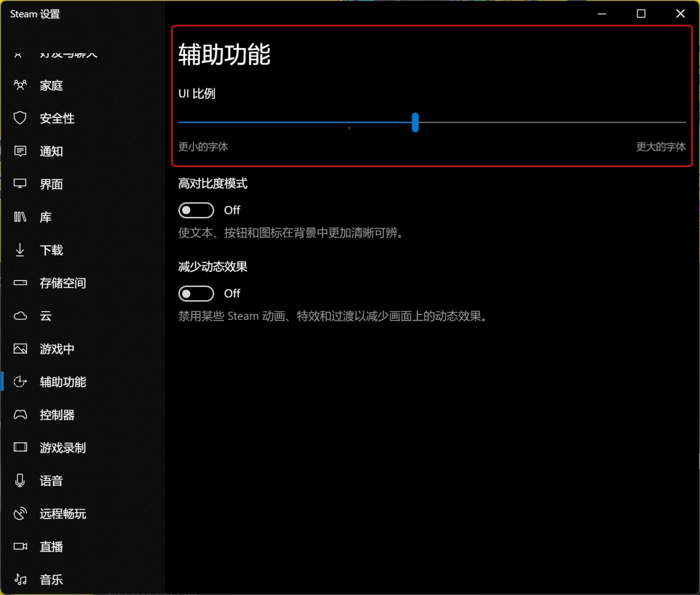Image resolution: width=700 pixels, height=595 pixels.
Task: Click the Accessibility icon in sidebar
Action: click(20, 382)
